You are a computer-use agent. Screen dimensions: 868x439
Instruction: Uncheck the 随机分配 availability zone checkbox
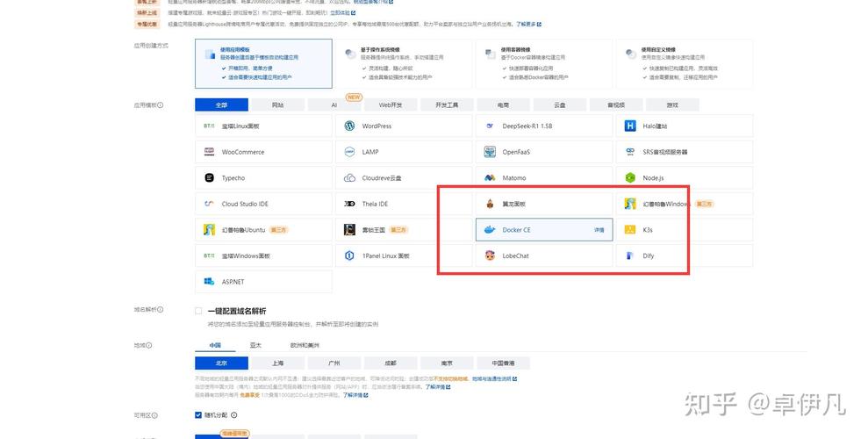pyautogui.click(x=198, y=415)
